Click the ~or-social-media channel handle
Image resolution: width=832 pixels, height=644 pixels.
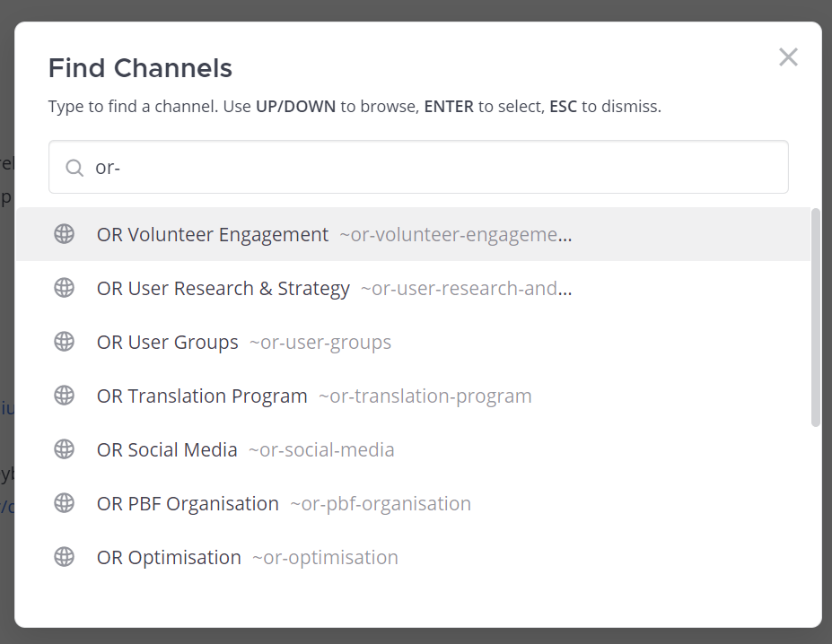click(x=321, y=450)
